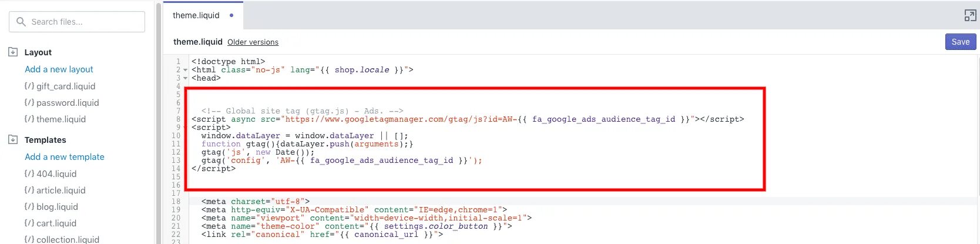Open blog.liquid template
The image size is (980, 244).
57,207
